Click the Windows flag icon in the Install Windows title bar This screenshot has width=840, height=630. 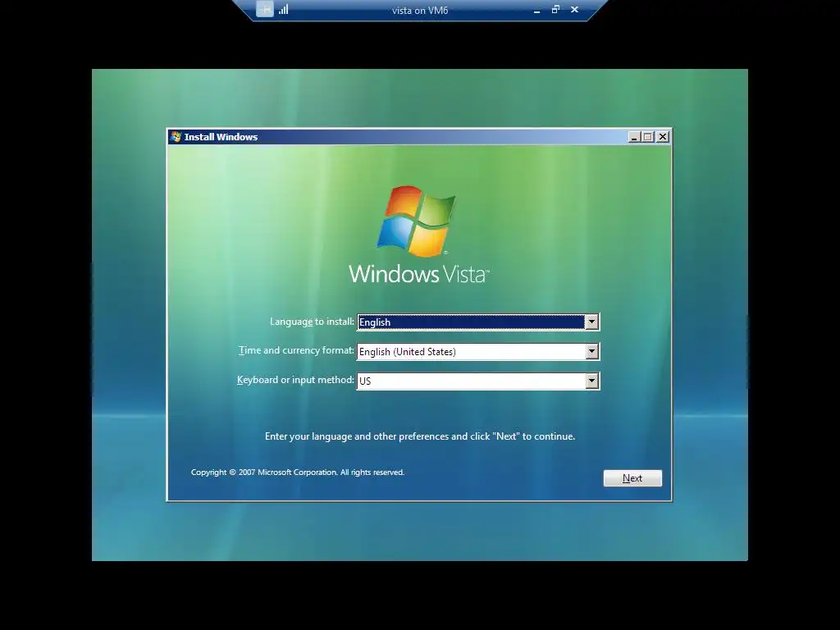pyautogui.click(x=176, y=137)
